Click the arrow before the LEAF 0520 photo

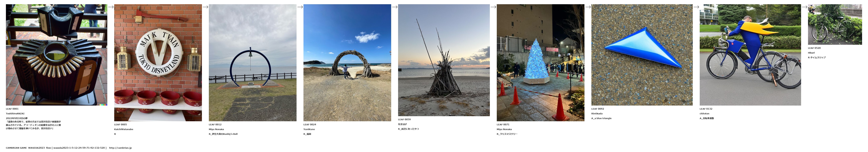[x=805, y=7]
